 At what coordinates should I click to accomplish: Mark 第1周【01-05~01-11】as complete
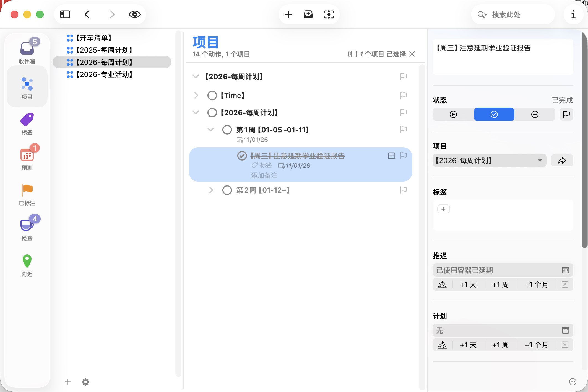(227, 130)
